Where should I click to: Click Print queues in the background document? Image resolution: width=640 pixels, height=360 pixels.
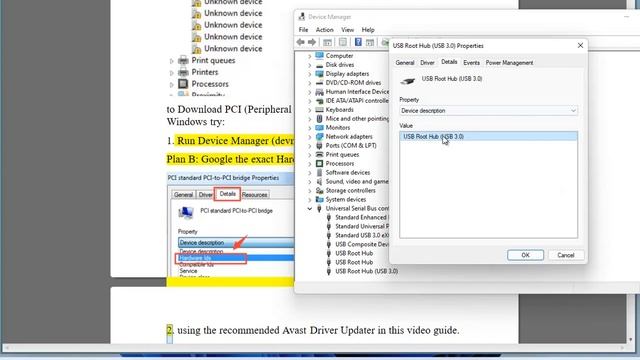point(213,60)
